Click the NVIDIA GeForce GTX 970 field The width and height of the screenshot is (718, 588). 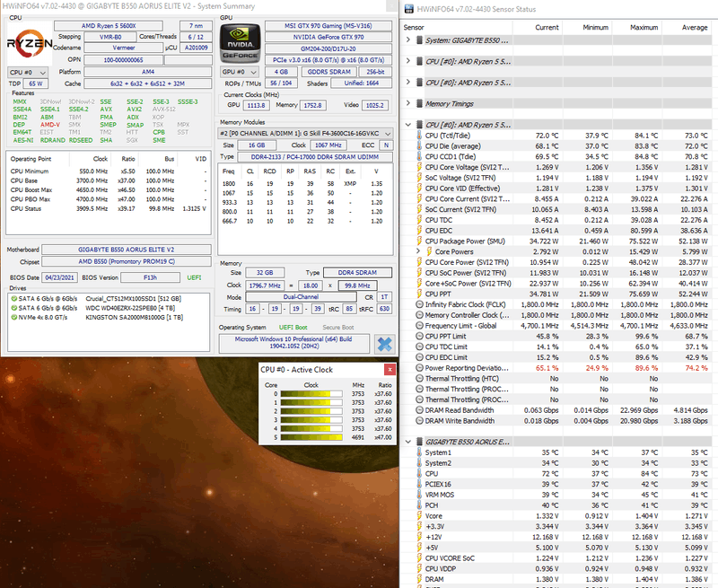click(328, 37)
